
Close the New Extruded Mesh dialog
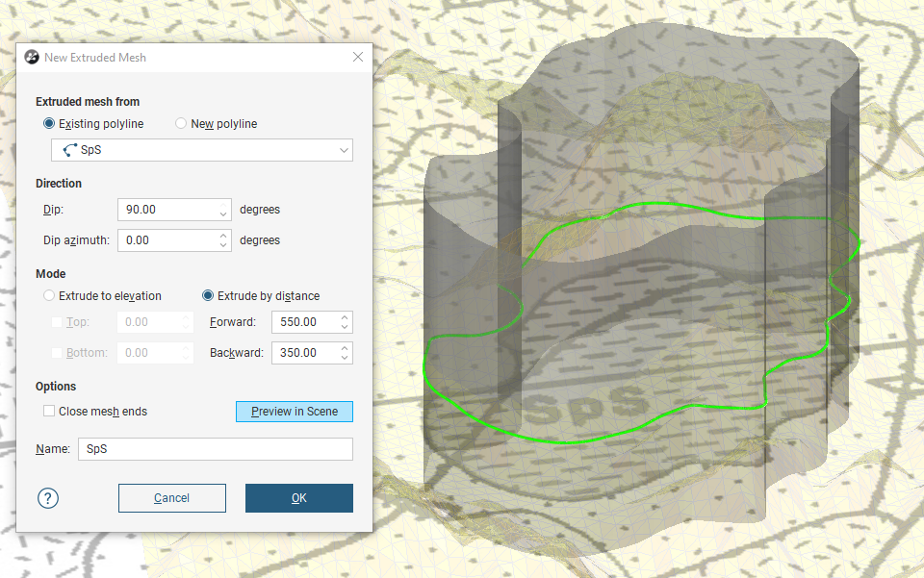tap(358, 58)
